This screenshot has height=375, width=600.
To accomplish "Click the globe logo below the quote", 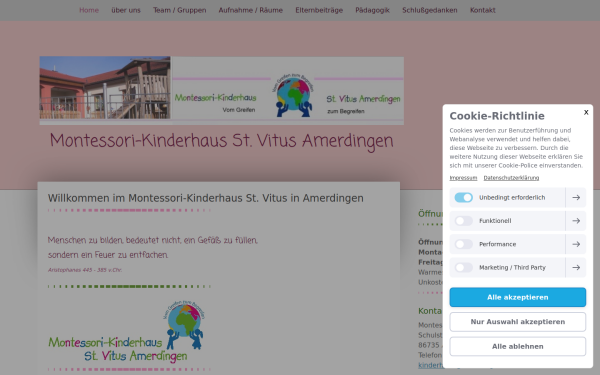I will (185, 324).
